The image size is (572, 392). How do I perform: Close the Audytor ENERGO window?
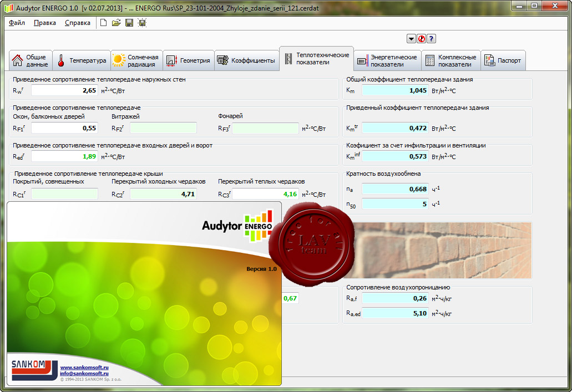(x=555, y=6)
